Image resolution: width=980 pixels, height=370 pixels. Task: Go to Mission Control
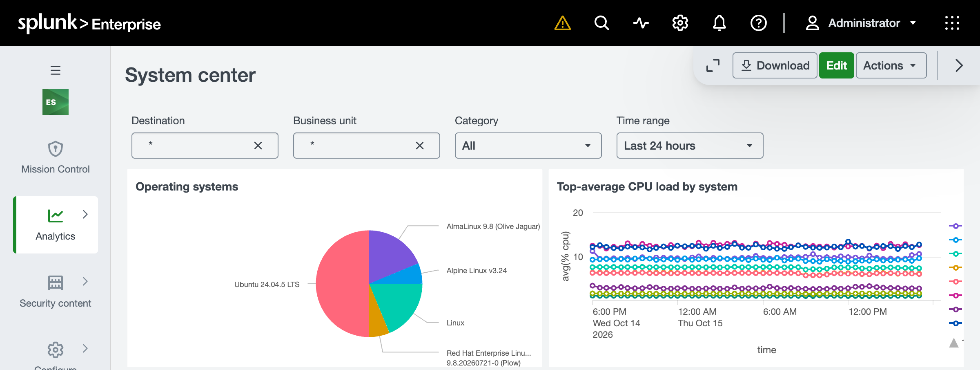(x=56, y=157)
